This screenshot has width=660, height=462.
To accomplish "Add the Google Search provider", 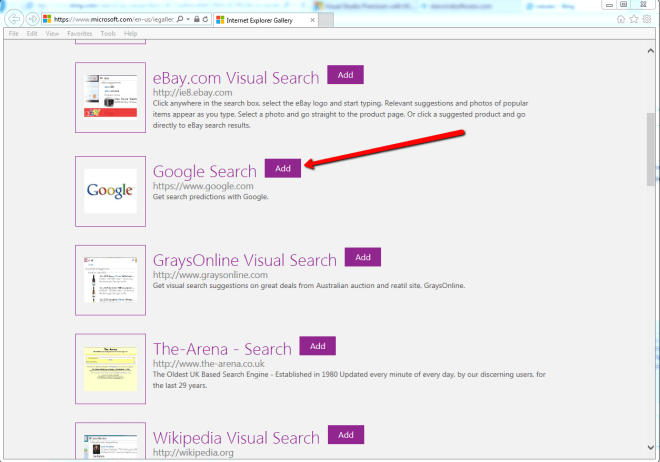I will click(282, 168).
